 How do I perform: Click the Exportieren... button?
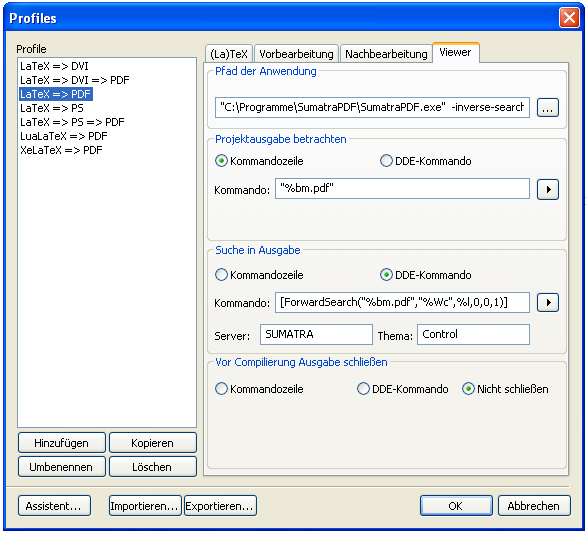(x=220, y=506)
